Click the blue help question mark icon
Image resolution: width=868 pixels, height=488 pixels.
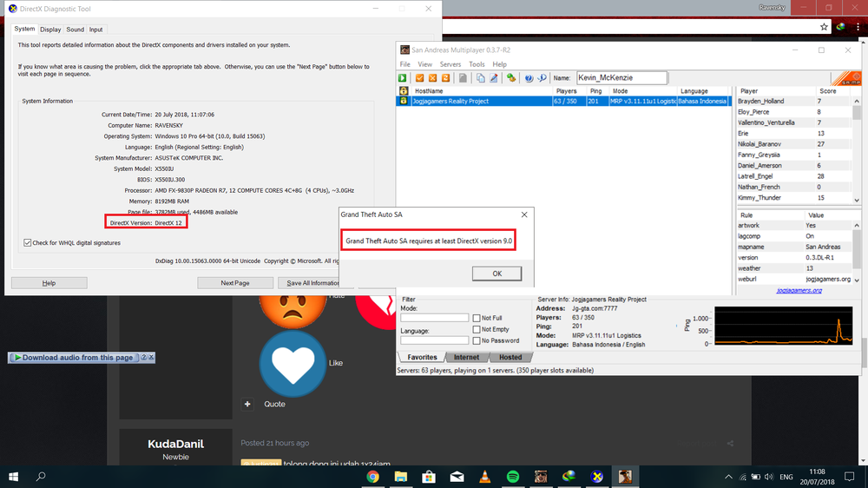click(529, 78)
